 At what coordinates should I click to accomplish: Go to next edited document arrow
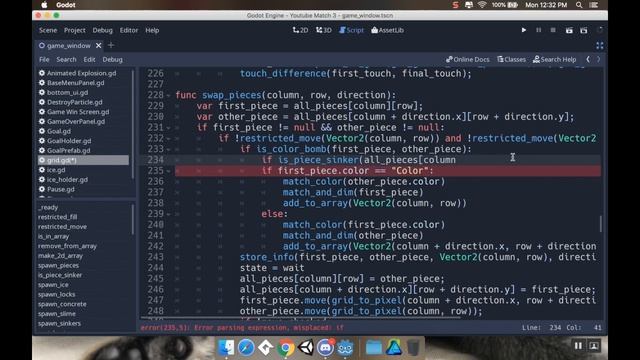pos(599,60)
